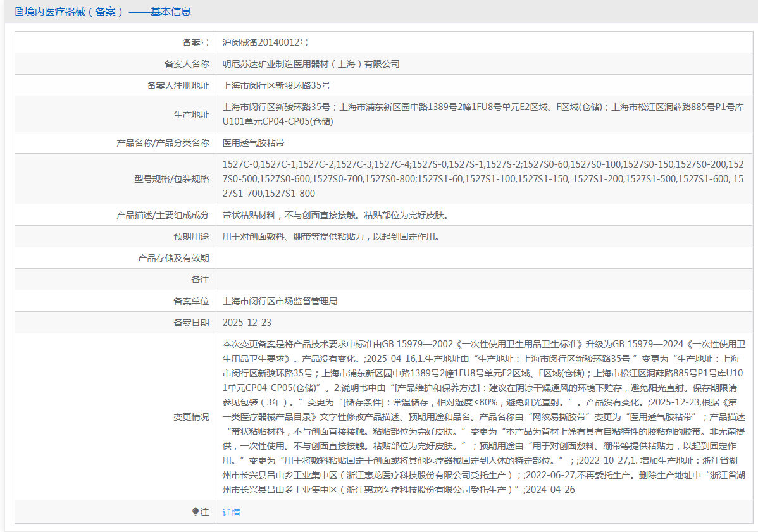Click the product name 医用透气胶粘带
Screen dimensions: 758x532
tap(253, 143)
